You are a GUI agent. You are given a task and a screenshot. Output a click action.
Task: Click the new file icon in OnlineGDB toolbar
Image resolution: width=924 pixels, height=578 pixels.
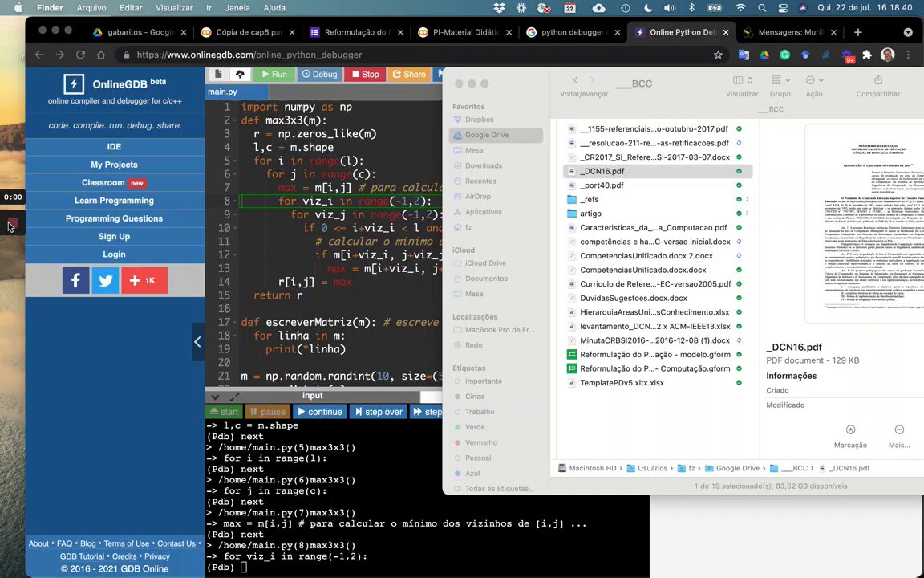[x=219, y=75]
